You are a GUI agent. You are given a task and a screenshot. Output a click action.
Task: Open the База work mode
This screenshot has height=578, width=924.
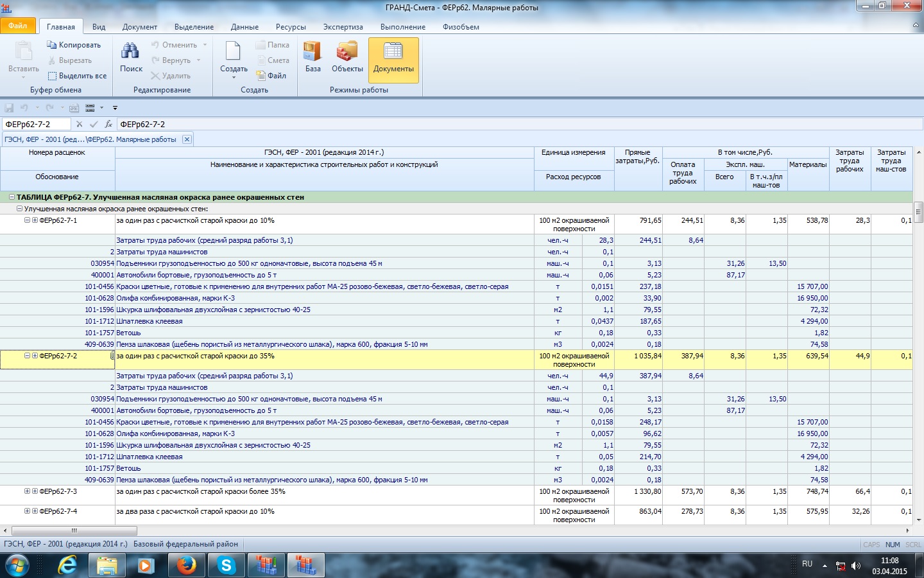(312, 58)
